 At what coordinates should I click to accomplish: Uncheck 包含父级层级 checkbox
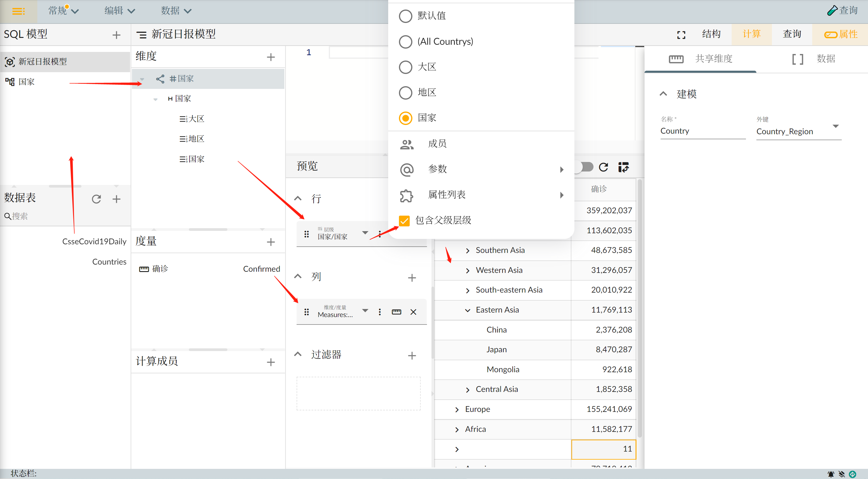tap(404, 221)
